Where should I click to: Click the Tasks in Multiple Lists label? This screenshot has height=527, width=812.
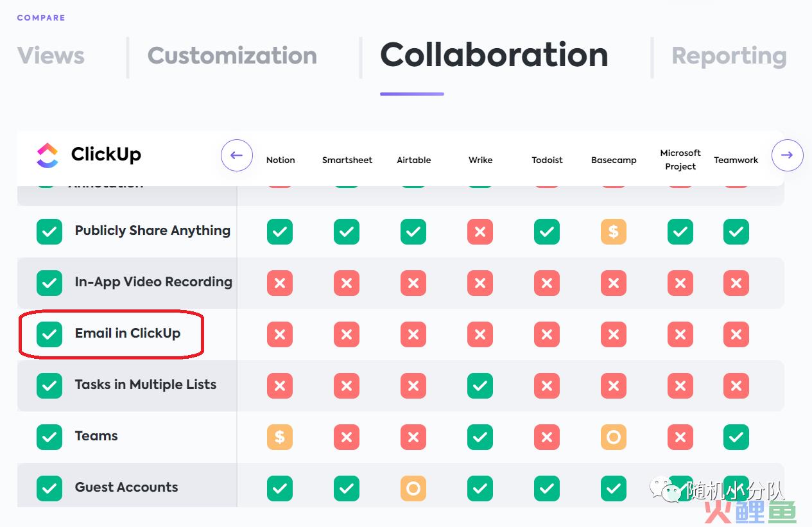click(146, 384)
